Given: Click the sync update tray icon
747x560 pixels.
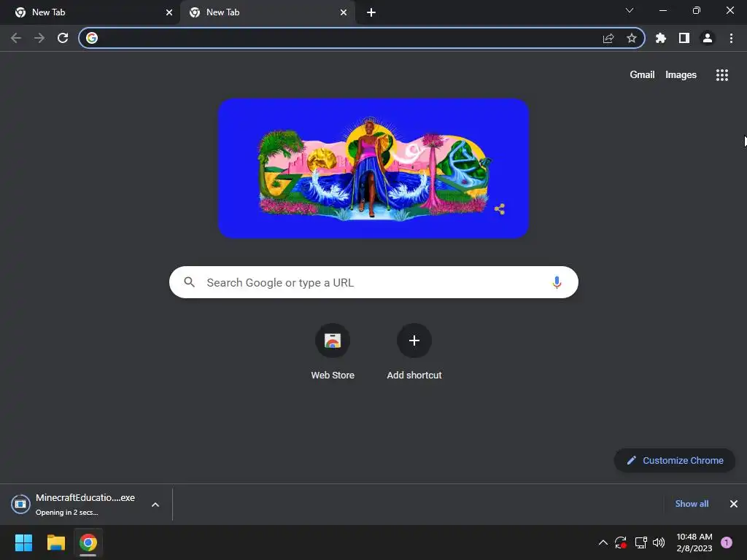Looking at the screenshot, I should pyautogui.click(x=620, y=542).
